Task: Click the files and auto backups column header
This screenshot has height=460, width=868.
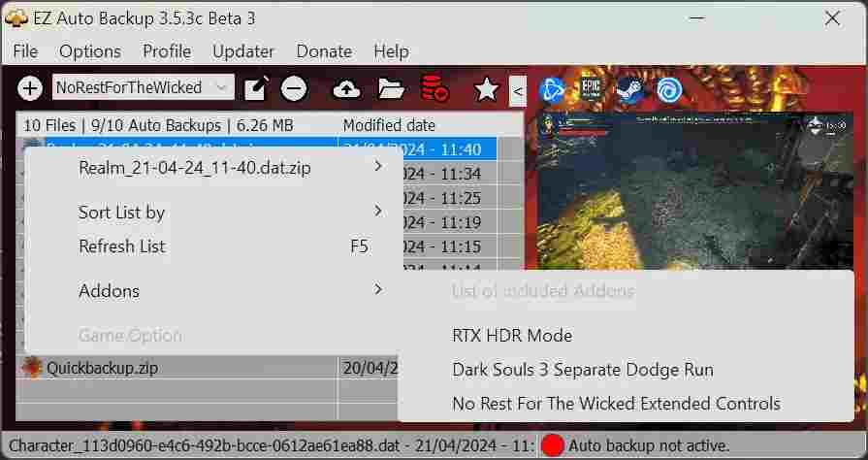Action: click(x=177, y=125)
